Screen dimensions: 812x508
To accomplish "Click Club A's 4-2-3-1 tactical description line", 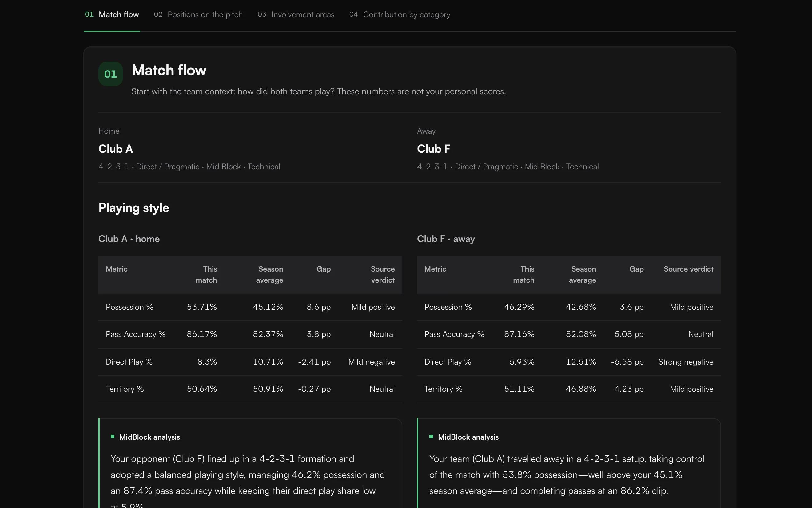I will point(189,167).
